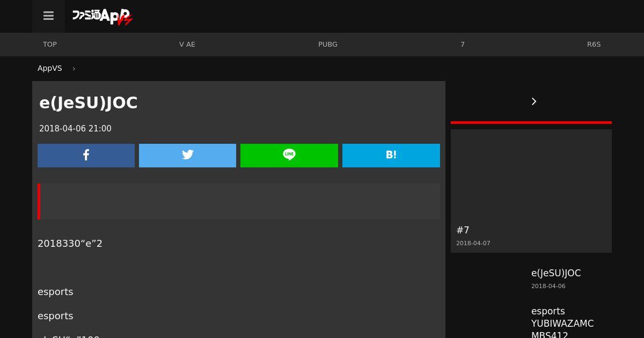Click the date 2018-04-06 21:00
This screenshot has width=644, height=338.
pyautogui.click(x=75, y=129)
